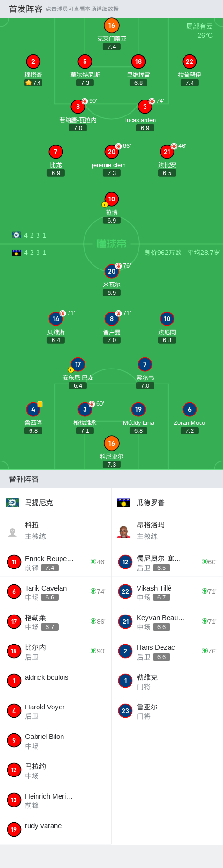Tap goalkeeper 科尼亚尔 number 16 icon
The image size is (223, 868).
[x=111, y=443]
